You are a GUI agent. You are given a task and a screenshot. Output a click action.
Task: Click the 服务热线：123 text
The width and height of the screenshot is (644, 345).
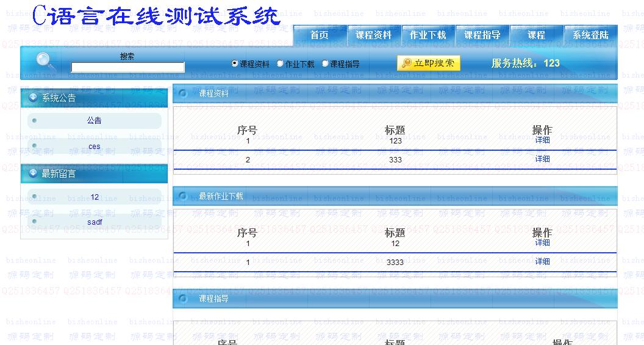click(525, 63)
